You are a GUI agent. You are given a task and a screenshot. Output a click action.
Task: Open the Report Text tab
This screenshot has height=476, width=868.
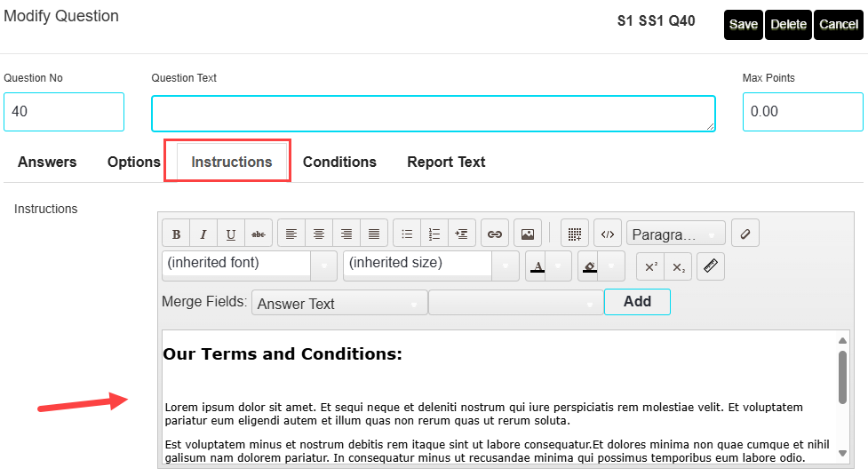pos(446,163)
